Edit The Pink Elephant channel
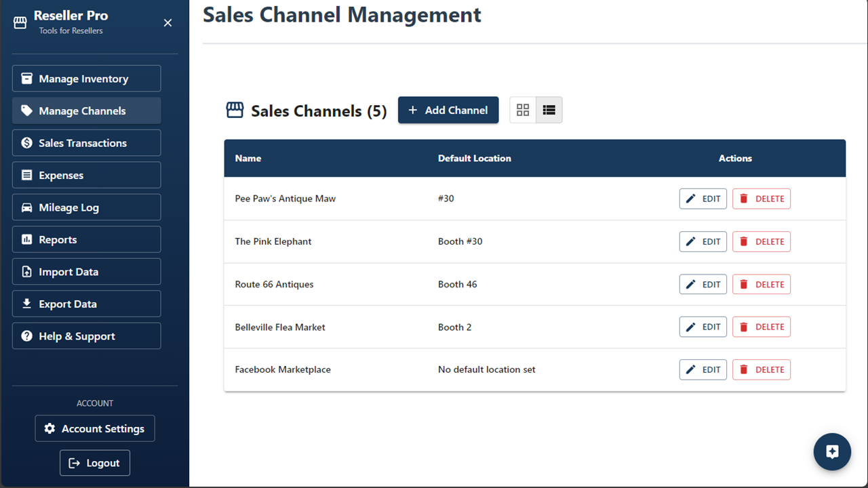The height and width of the screenshot is (488, 868). point(703,241)
